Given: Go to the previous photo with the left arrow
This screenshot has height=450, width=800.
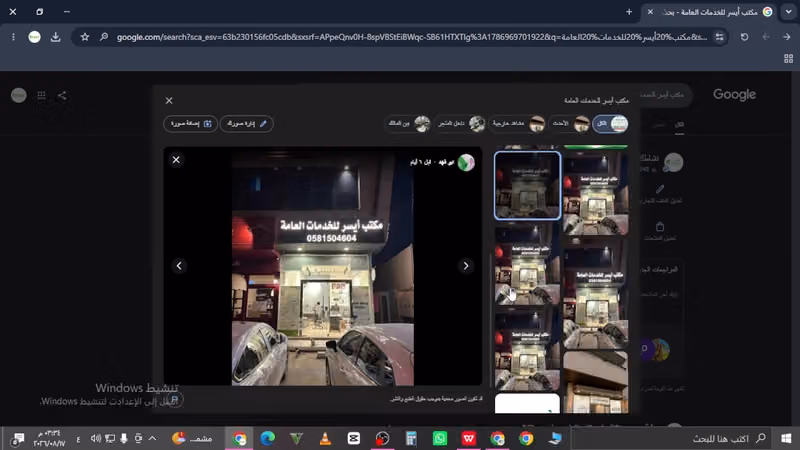Looking at the screenshot, I should click(179, 265).
